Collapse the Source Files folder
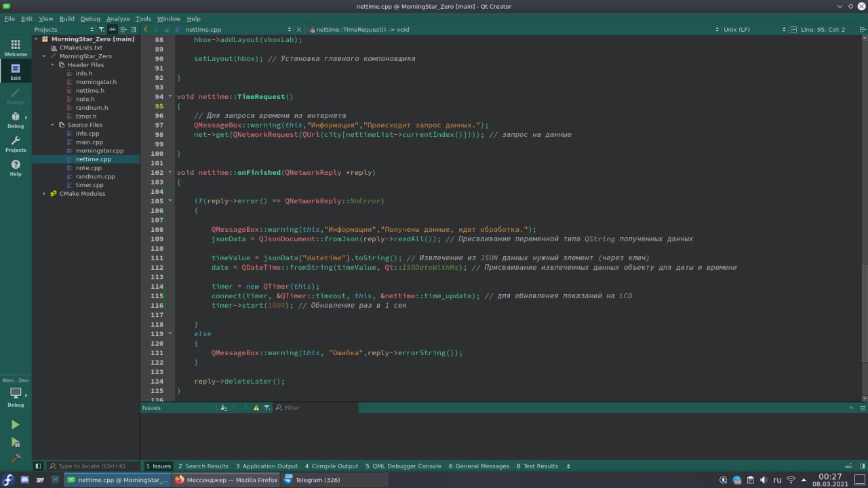Screen dimensions: 868x488 coord(53,125)
